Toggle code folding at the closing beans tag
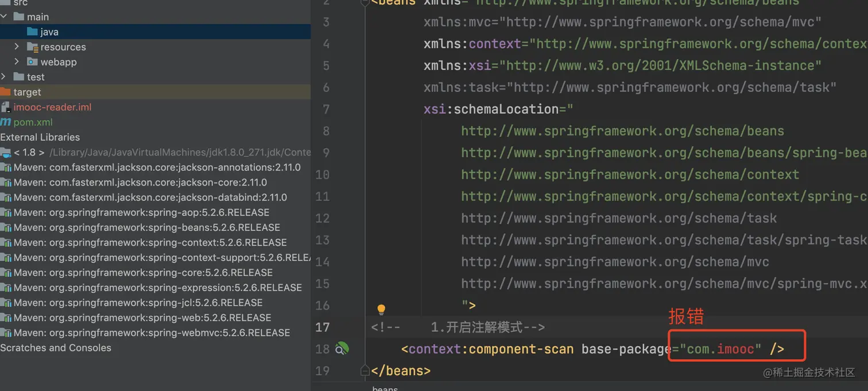Image resolution: width=868 pixels, height=391 pixels. pyautogui.click(x=365, y=371)
